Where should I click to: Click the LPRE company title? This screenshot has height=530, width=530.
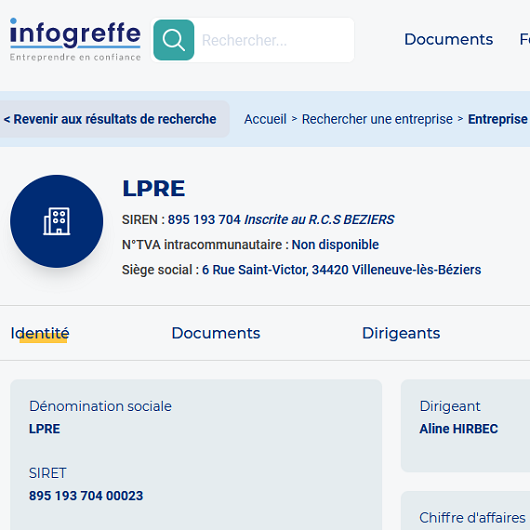154,188
